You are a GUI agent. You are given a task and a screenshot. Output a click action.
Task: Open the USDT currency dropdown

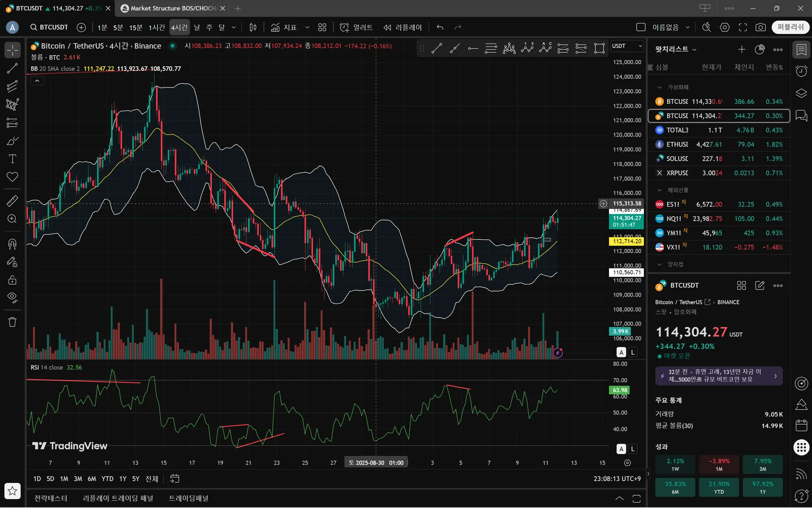tap(627, 46)
